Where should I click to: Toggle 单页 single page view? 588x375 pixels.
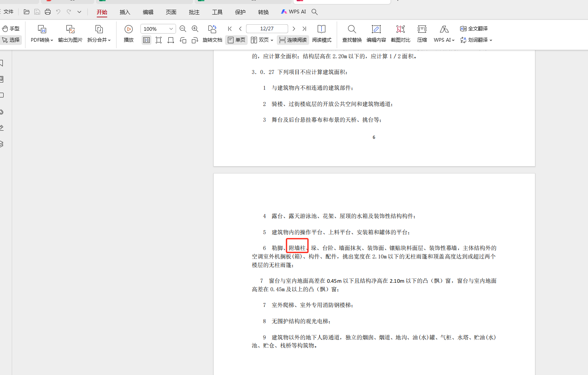click(237, 40)
